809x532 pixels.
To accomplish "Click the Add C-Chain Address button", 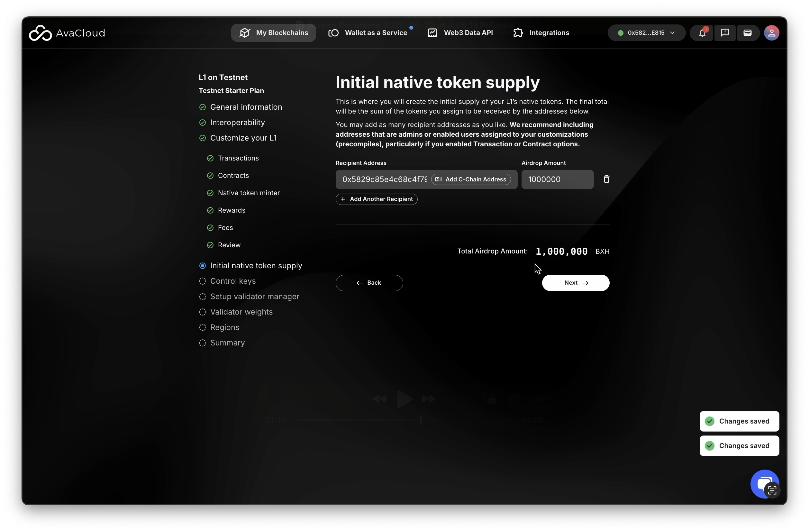I will tap(471, 179).
